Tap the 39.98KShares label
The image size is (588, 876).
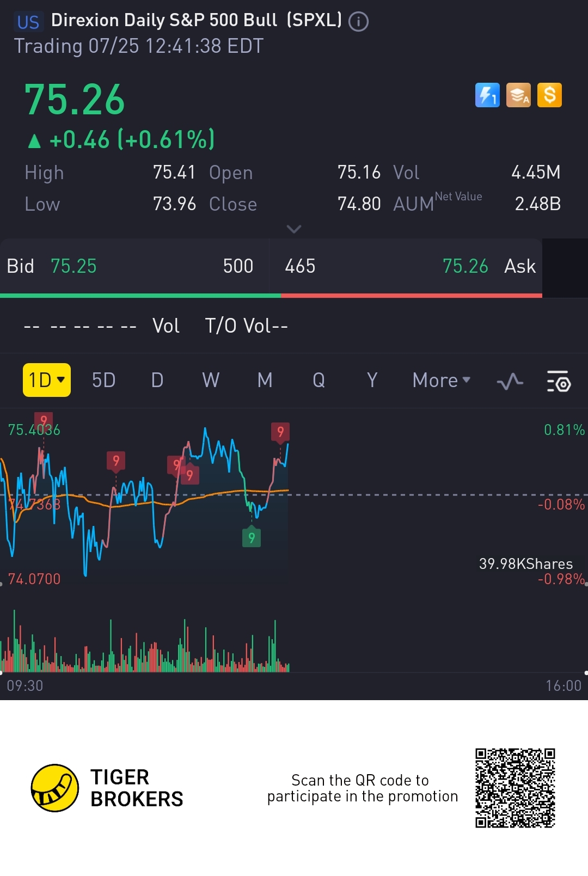coord(526,564)
